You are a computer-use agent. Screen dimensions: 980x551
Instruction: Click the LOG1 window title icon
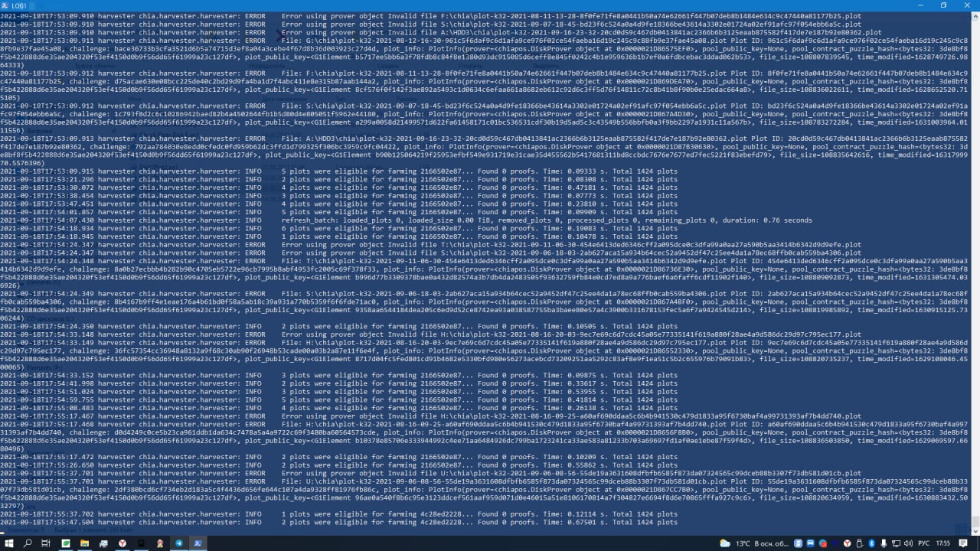[x=5, y=5]
